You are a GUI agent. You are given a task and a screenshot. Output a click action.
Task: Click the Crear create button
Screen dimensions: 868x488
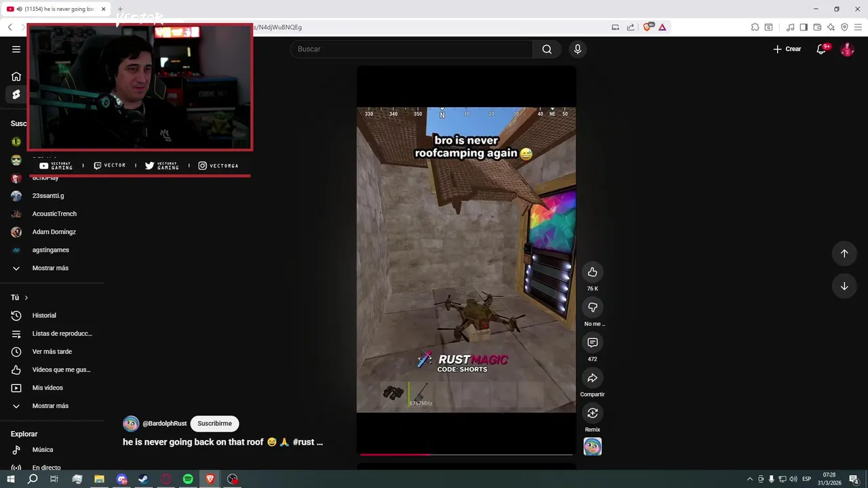click(787, 49)
